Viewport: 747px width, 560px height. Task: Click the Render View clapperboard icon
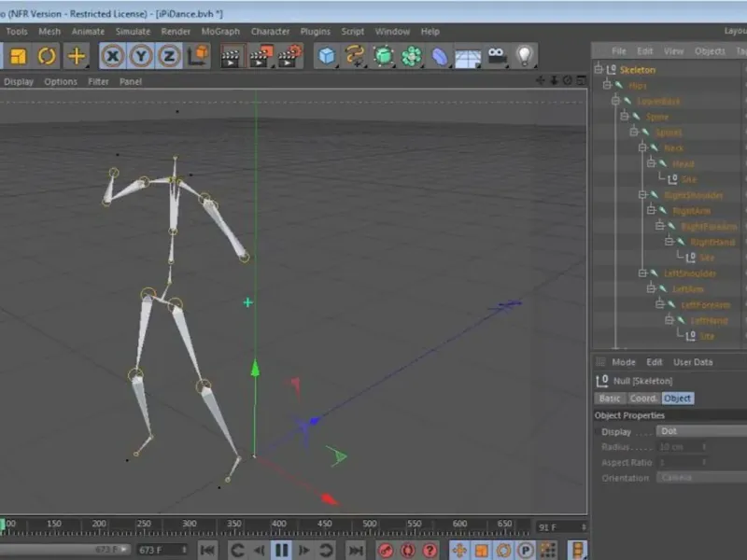pos(233,56)
